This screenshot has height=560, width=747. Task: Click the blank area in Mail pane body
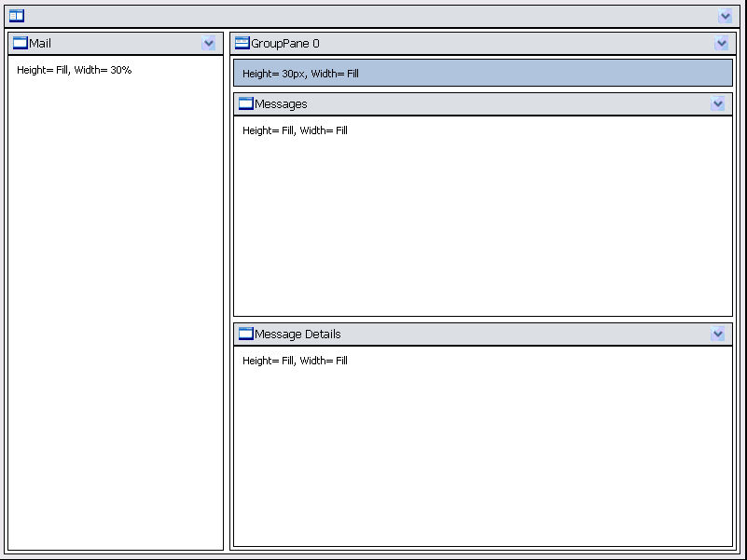coord(116,307)
